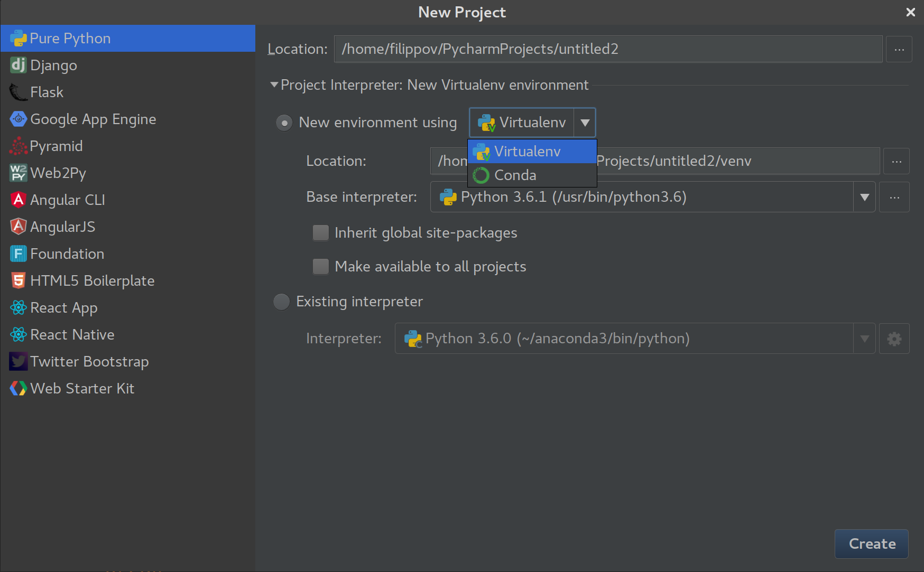Click the Pure Python project icon
924x572 pixels.
pos(19,39)
